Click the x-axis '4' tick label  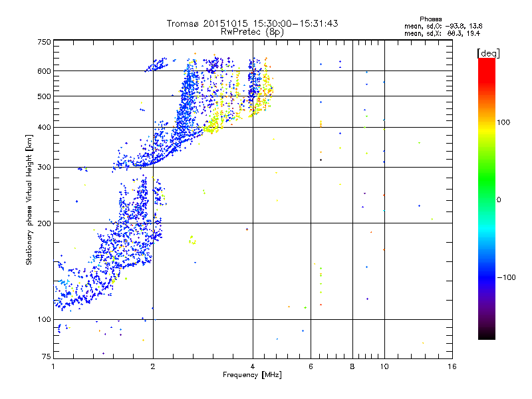(x=253, y=366)
